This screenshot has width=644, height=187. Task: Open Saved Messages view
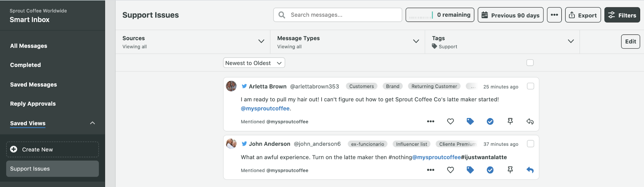[34, 84]
